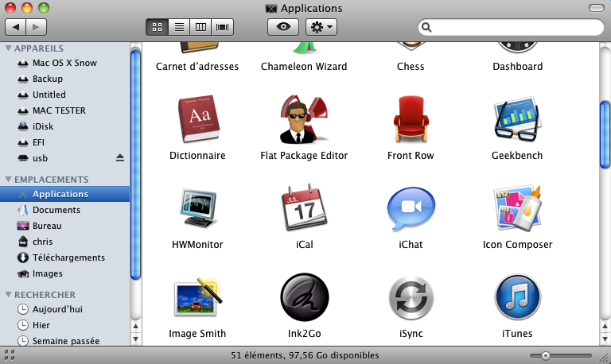Viewport: 611px width, 364px height.
Task: Click the toolbar hide pill button
Action: (x=597, y=8)
